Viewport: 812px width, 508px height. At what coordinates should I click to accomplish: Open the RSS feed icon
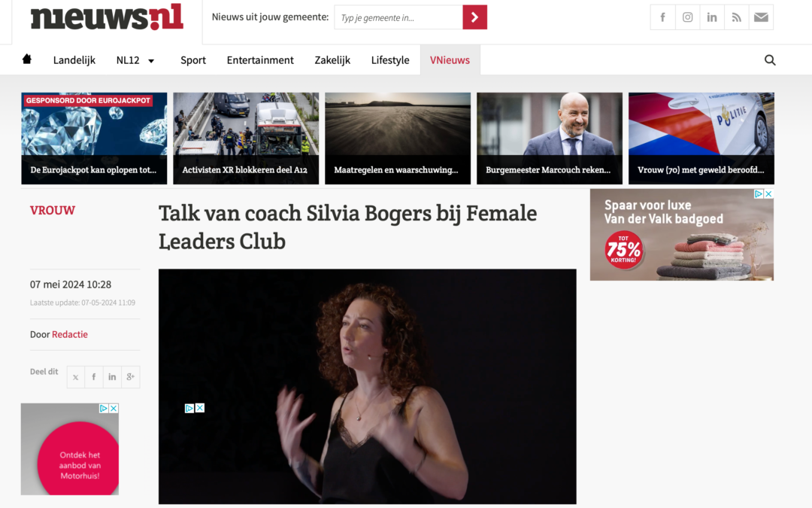(x=736, y=17)
